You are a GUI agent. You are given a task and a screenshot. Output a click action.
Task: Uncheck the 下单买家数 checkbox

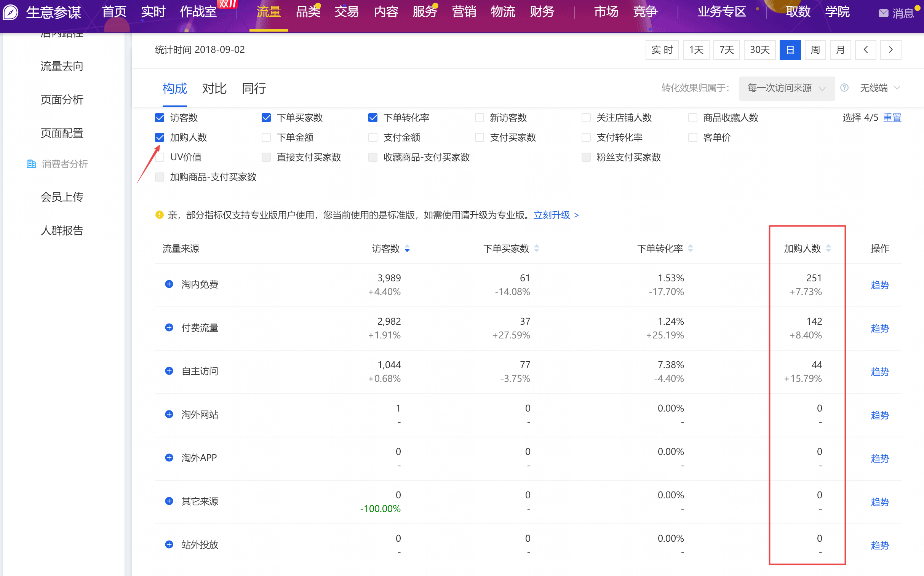pyautogui.click(x=266, y=118)
